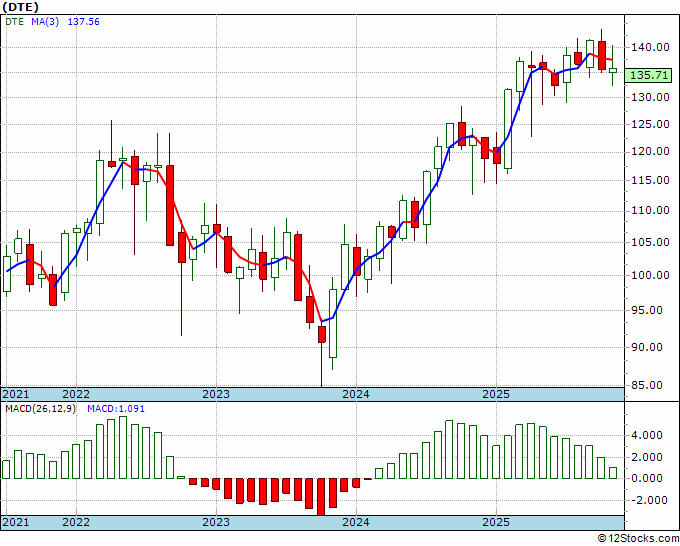The width and height of the screenshot is (680, 546).
Task: Click the DTE ticker label in legend
Action: (x=14, y=21)
